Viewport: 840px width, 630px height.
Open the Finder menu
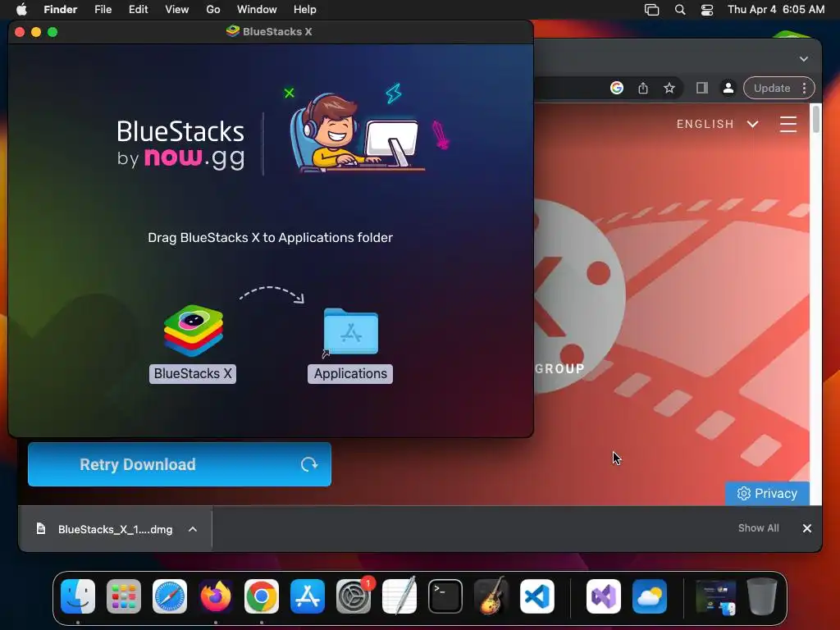[61, 10]
